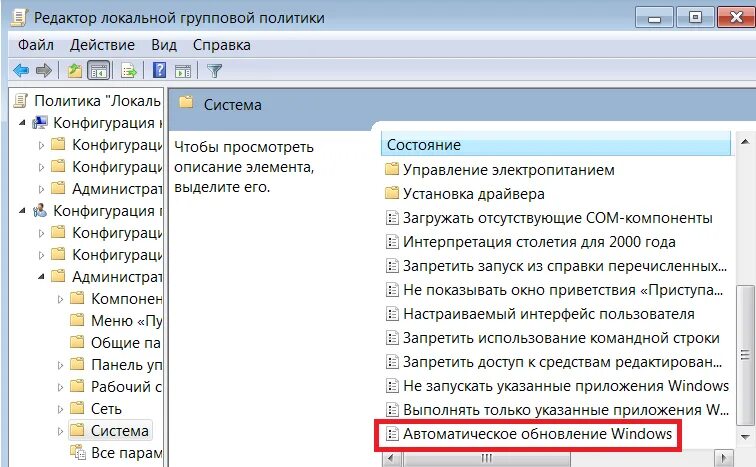Toggle the action pane toolbar icon

tap(183, 71)
